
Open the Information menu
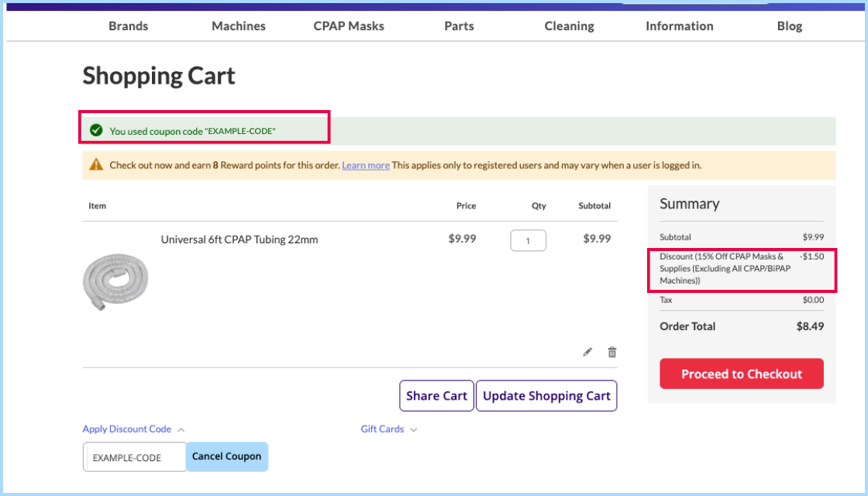680,26
